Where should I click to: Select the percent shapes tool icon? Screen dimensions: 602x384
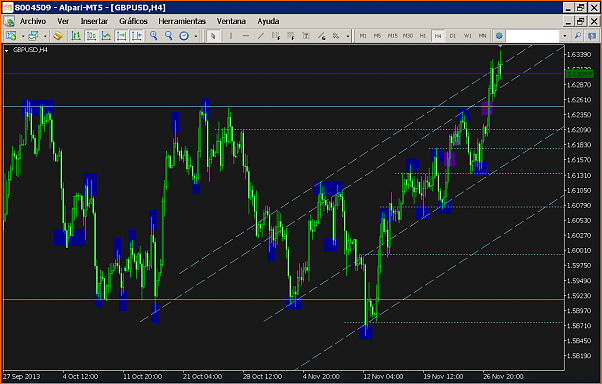[336, 36]
